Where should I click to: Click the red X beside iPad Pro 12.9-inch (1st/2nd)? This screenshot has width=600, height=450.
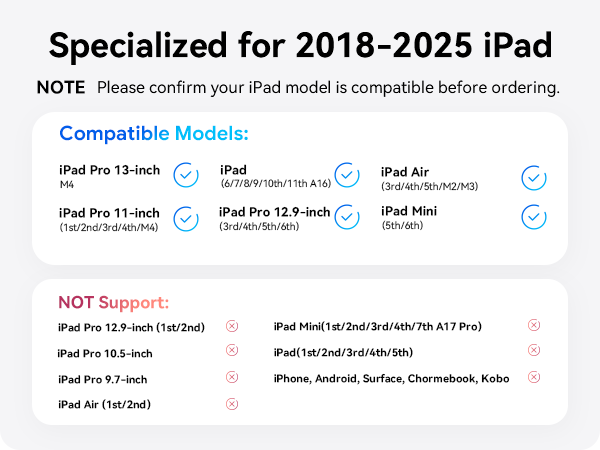pos(232,326)
